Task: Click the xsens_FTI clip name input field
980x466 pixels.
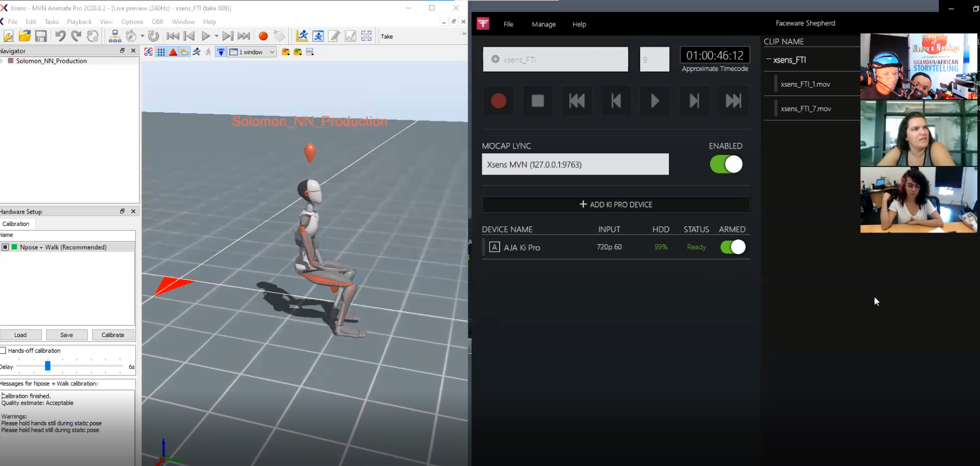Action: pos(556,59)
